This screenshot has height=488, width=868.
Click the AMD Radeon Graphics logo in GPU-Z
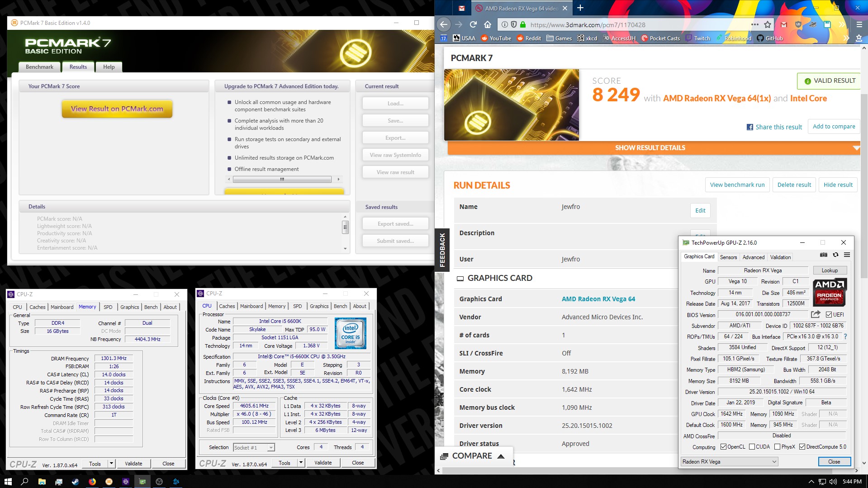click(830, 292)
